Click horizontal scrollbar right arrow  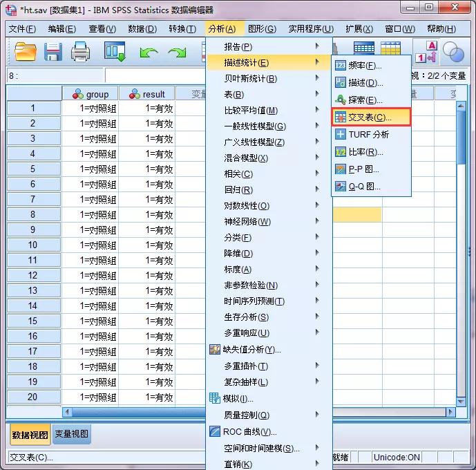coord(450,413)
